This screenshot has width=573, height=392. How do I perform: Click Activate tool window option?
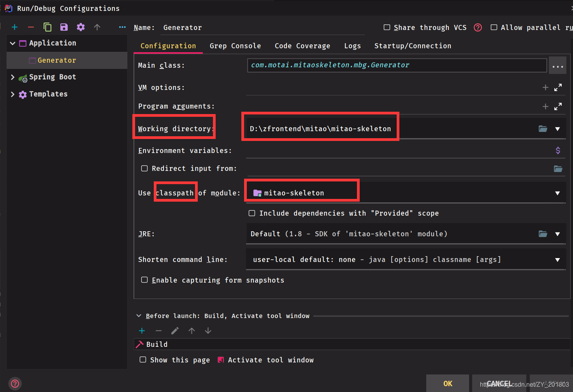point(266,360)
